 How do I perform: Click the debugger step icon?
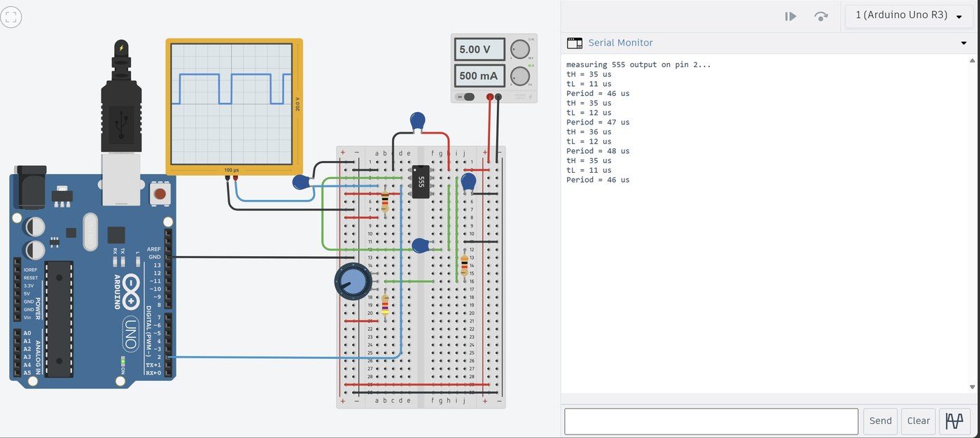790,16
